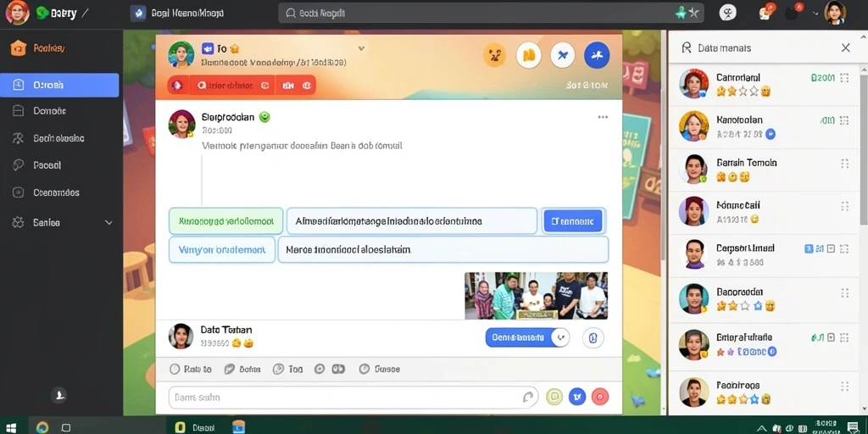Open the 'Crɑnɑmɑdɑs' sidebar item
The image size is (868, 434).
click(x=59, y=192)
